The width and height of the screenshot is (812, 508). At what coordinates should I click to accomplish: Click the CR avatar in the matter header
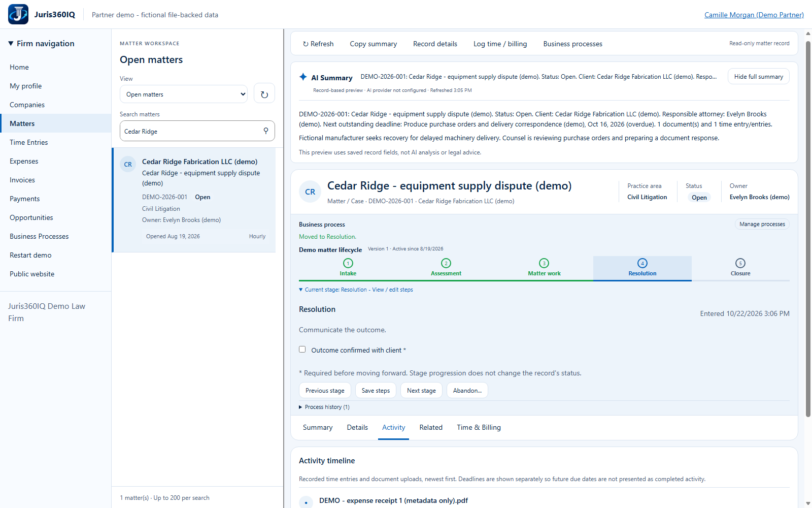click(x=310, y=192)
